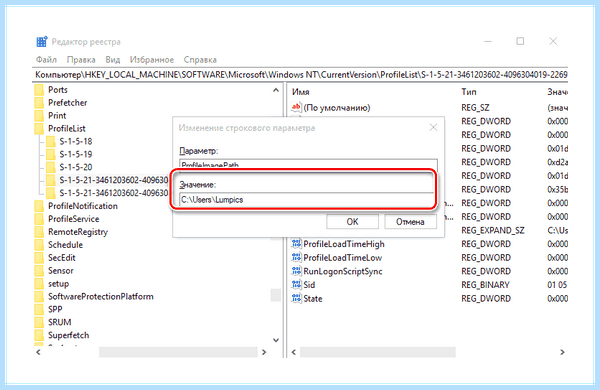Confirm the string edit with OK

352,222
